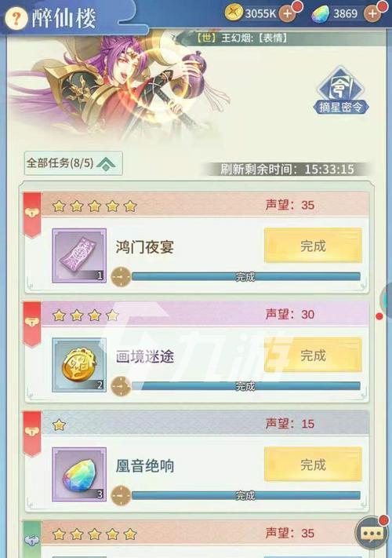
Task: Open the 摘星密令 badge
Action: point(341,91)
